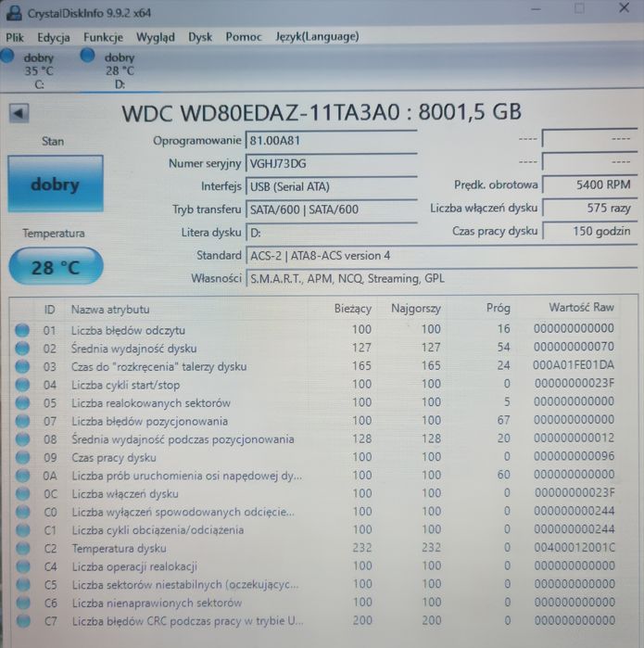Select 'Liczba cykli start/stop' attribute name
This screenshot has height=648, width=644.
coord(126,385)
